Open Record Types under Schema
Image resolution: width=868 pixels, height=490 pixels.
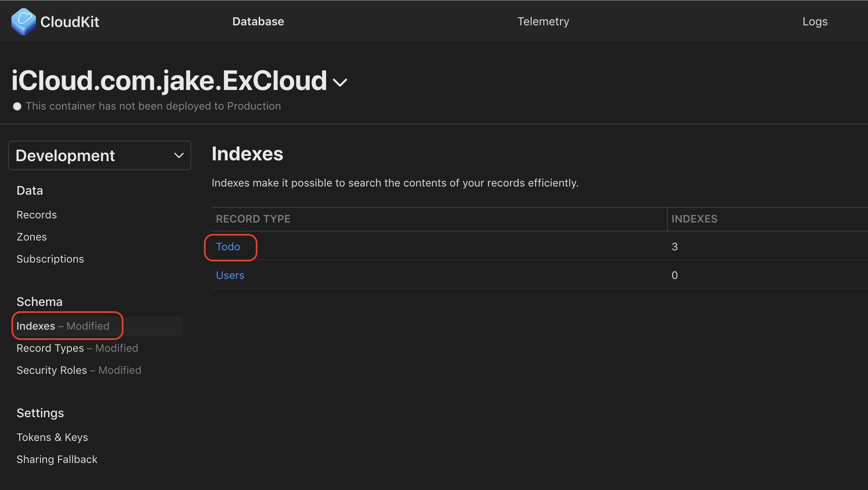click(50, 348)
